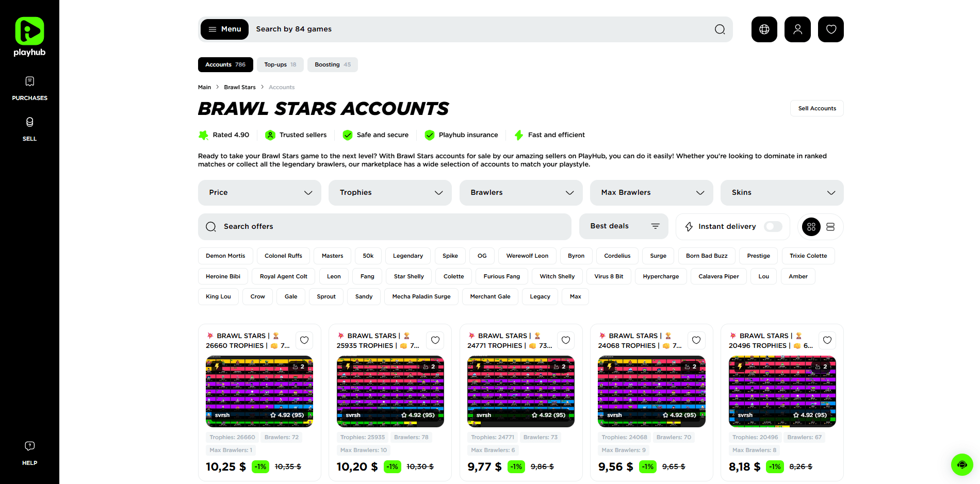Click the Search offers input field
Viewport: 980px width, 484px height.
[x=384, y=227]
